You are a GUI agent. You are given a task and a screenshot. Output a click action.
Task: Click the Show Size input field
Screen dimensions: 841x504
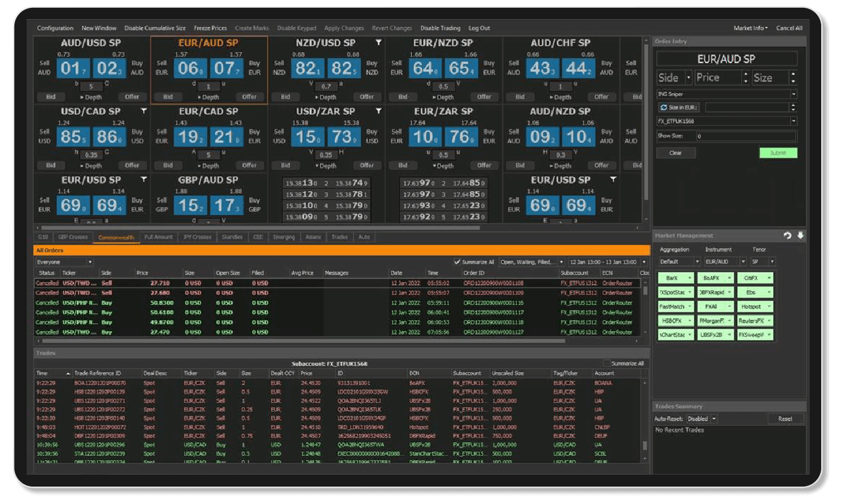746,136
